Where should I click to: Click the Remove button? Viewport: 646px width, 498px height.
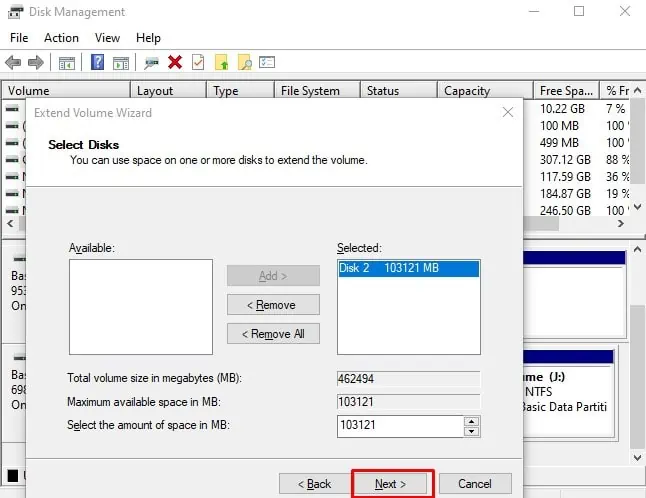pos(273,305)
